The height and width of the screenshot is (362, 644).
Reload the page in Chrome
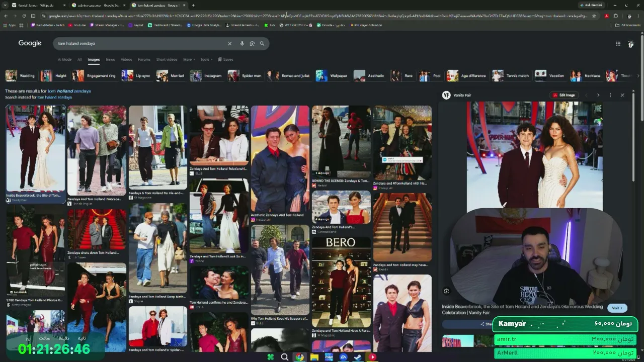pyautogui.click(x=25, y=16)
